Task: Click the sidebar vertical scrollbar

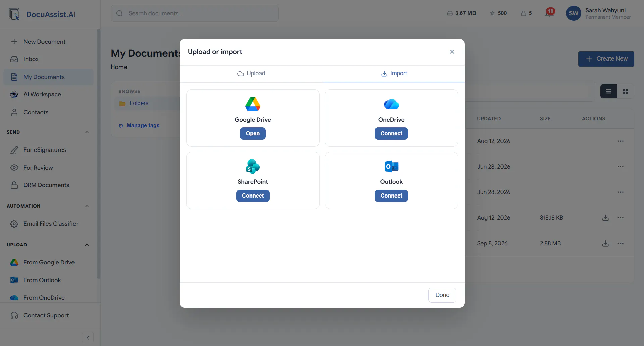Action: [99, 154]
